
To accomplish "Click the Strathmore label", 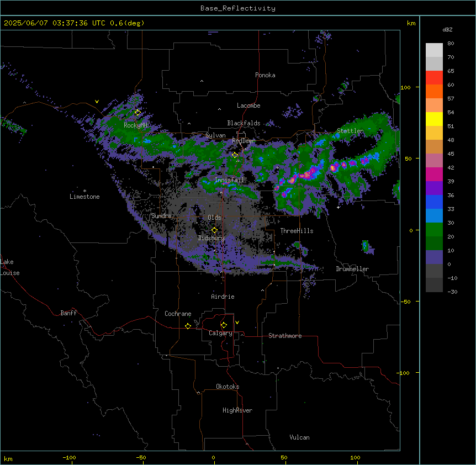I will click(285, 336).
